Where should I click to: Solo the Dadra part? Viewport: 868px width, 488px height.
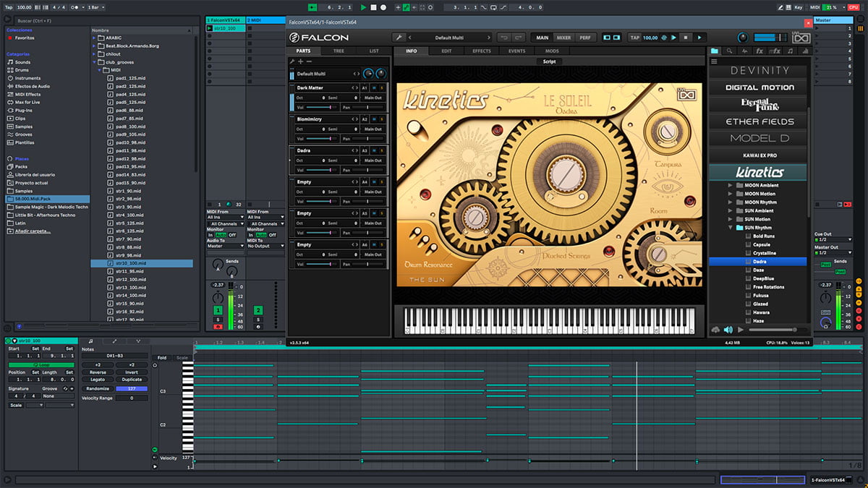382,150
